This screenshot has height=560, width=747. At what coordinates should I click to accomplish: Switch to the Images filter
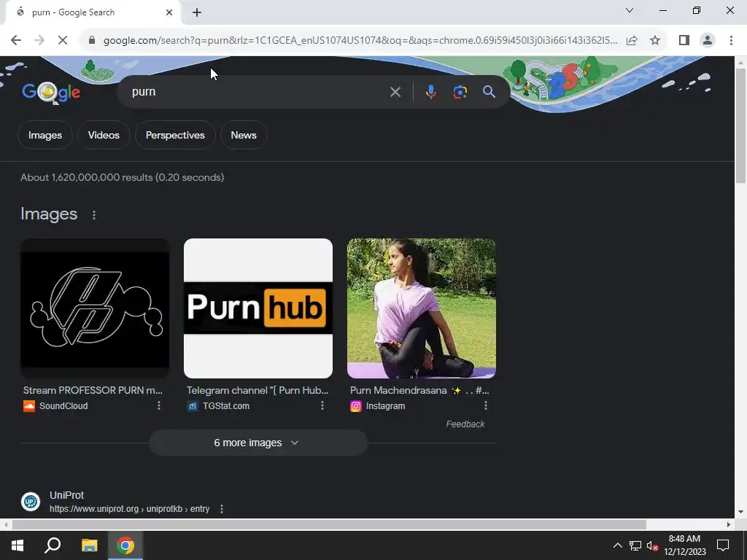tap(44, 135)
